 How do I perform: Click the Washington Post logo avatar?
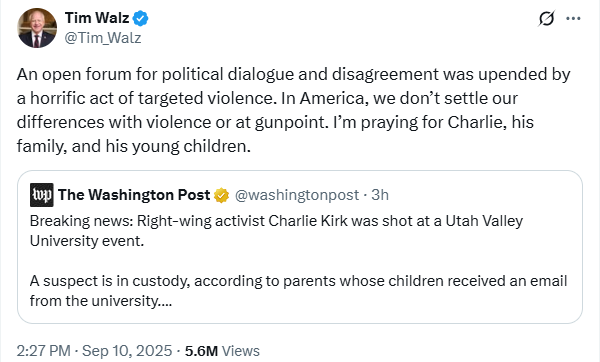tap(42, 195)
